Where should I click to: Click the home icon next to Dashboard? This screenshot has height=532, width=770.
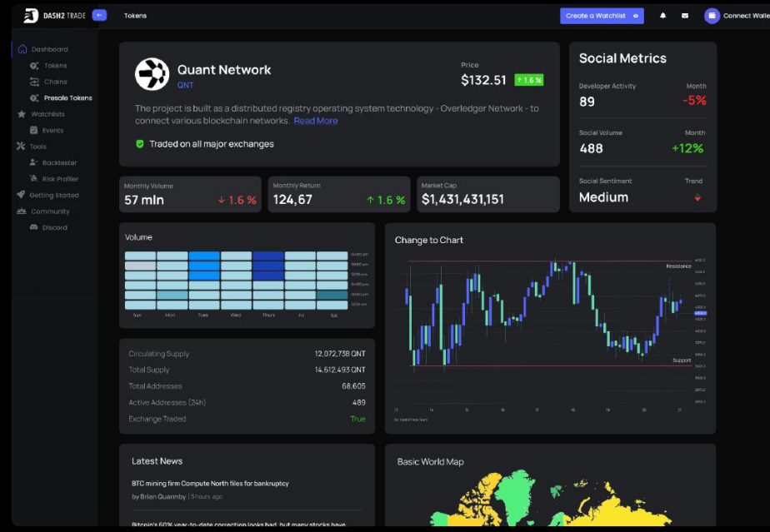click(x=22, y=49)
